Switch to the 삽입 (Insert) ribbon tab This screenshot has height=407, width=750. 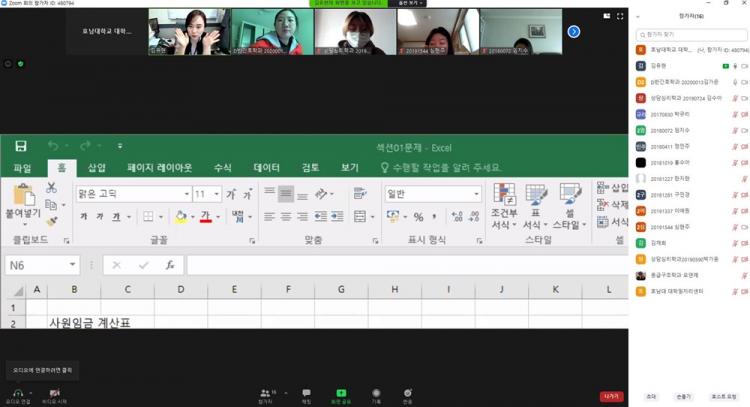tap(97, 168)
